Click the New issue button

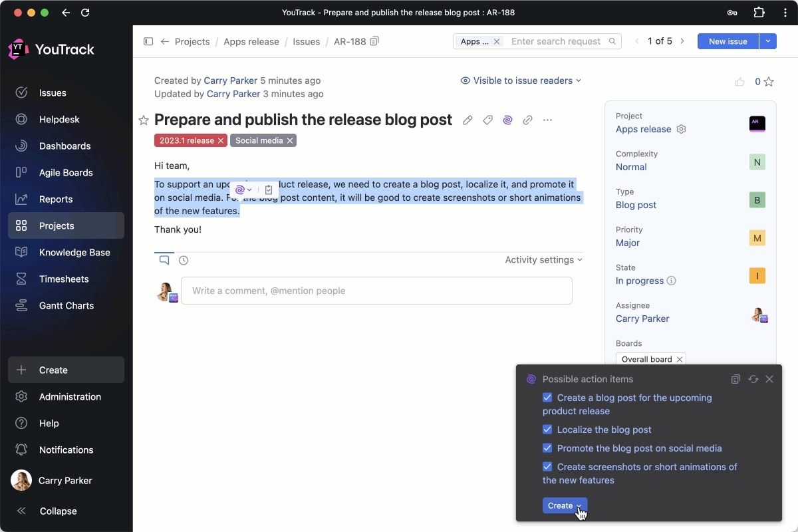[728, 41]
